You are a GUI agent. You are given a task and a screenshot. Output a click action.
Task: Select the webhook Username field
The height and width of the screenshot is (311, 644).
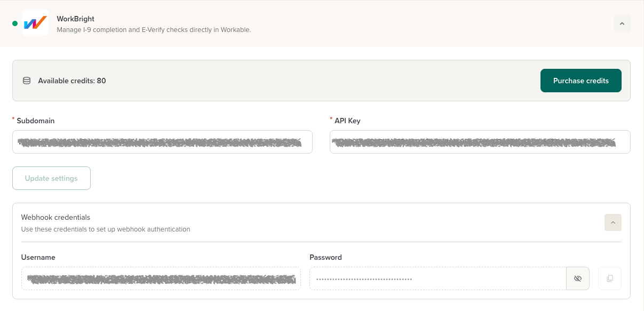[161, 278]
